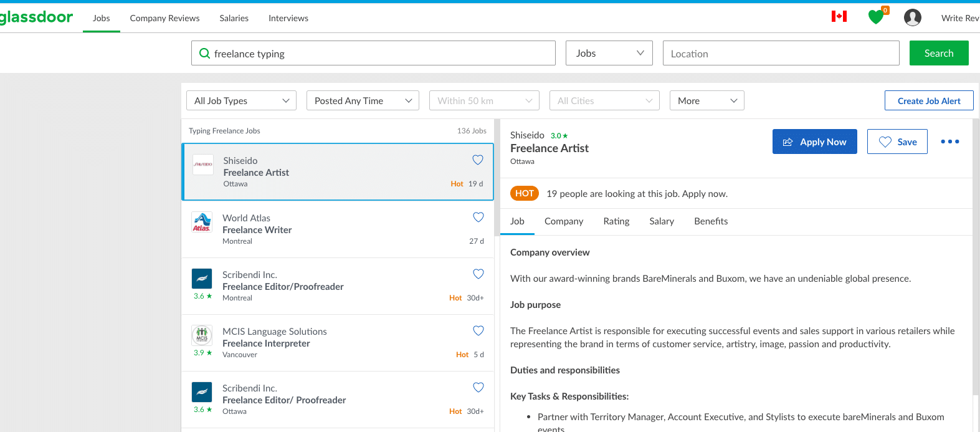Image resolution: width=980 pixels, height=432 pixels.
Task: Click the freelance typing keyword search field
Action: pyautogui.click(x=373, y=53)
